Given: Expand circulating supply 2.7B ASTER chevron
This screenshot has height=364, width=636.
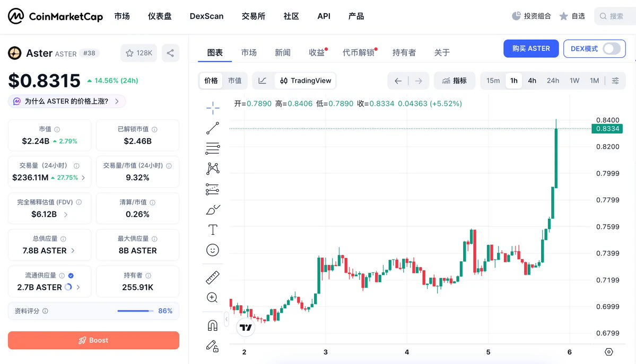Looking at the screenshot, I should pos(79,287).
